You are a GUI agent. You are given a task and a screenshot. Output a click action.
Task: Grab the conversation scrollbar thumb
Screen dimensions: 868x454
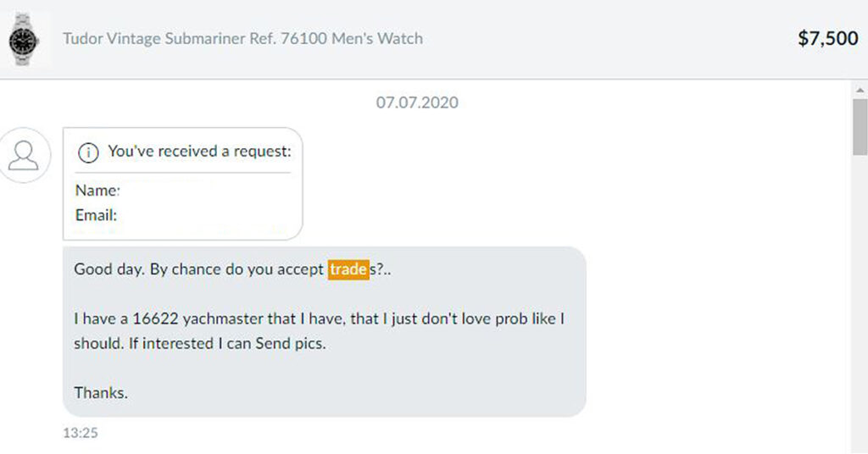860,127
